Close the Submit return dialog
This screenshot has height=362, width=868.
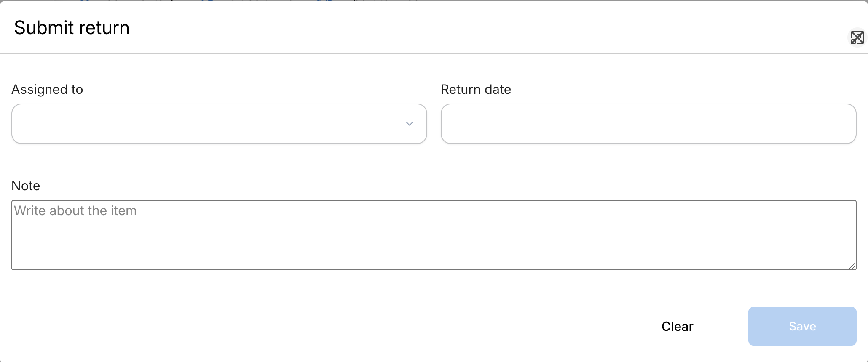(x=857, y=38)
